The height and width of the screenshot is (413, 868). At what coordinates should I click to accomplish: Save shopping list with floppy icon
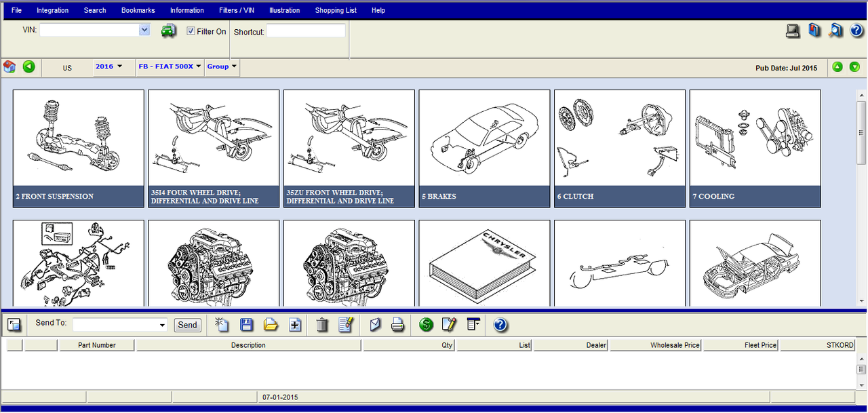click(246, 325)
